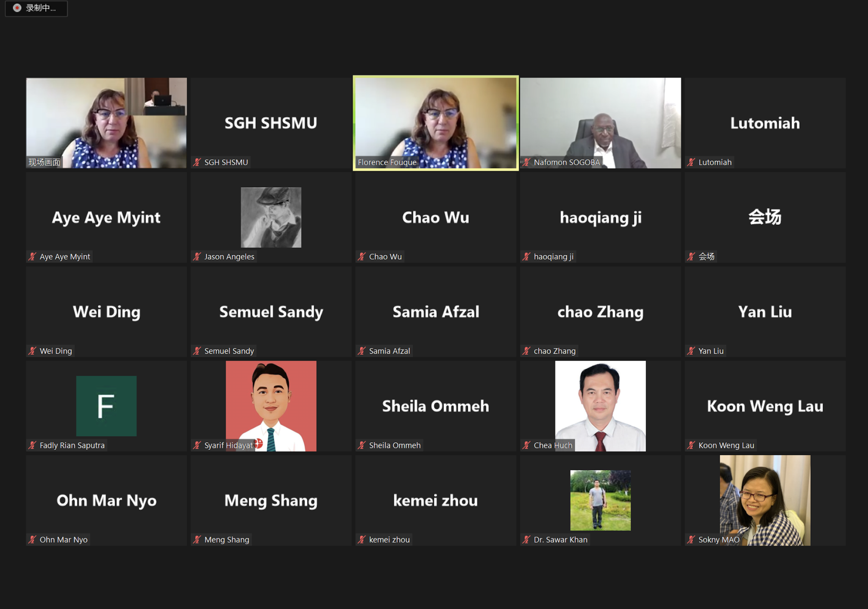The image size is (868, 609).
Task: Select Florence Fouque's highlighted video tile
Action: tap(436, 123)
